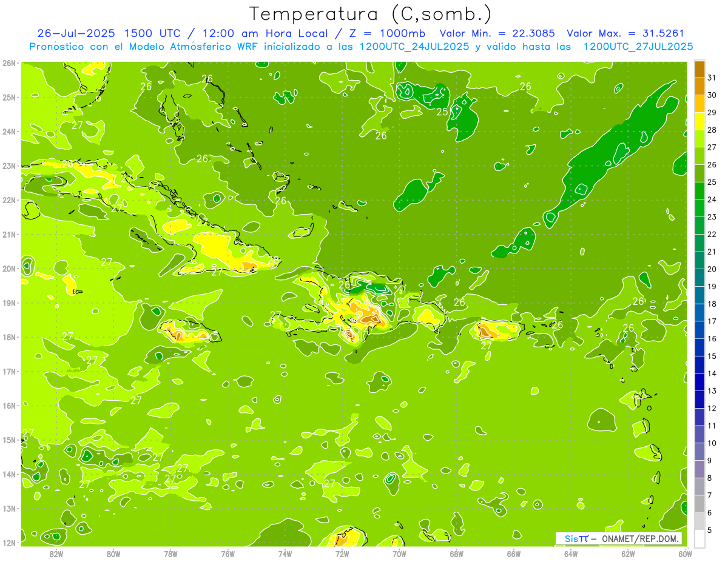Viewport: 728px width, 562px height.
Task: Click the number 29 on the color scale
Action: pyautogui.click(x=712, y=112)
